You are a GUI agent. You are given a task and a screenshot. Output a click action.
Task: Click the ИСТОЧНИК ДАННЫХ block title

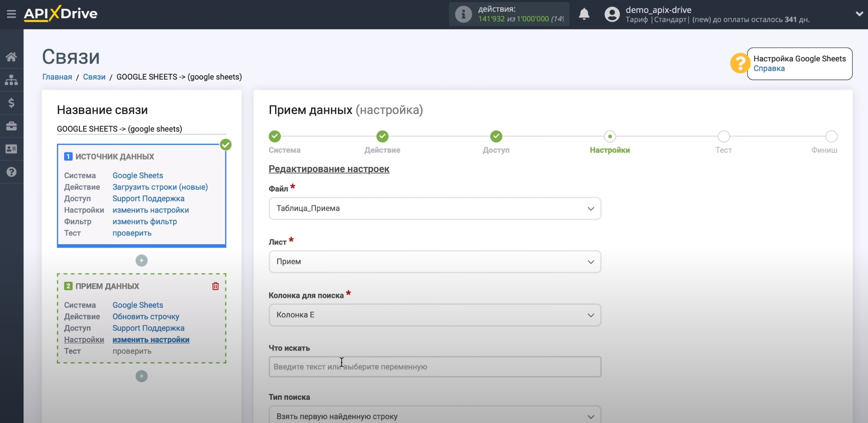pos(115,157)
